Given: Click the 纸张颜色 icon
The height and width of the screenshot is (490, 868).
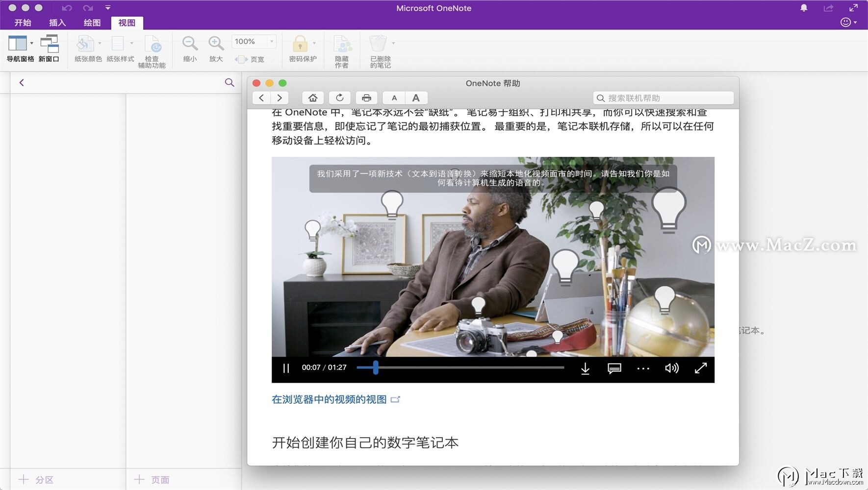Looking at the screenshot, I should point(85,43).
